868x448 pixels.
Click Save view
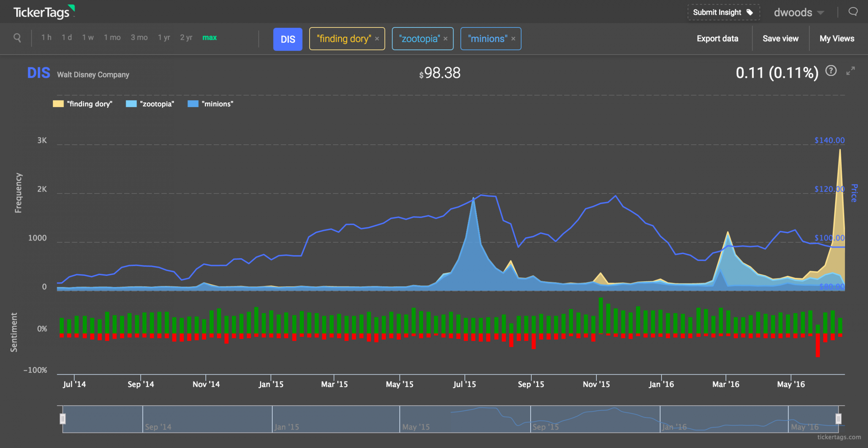point(780,39)
